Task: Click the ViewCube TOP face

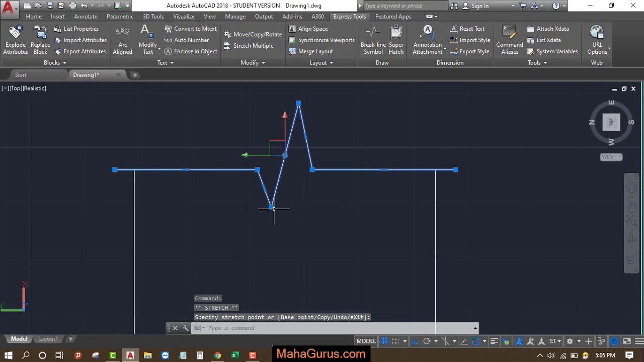Action: (x=611, y=122)
